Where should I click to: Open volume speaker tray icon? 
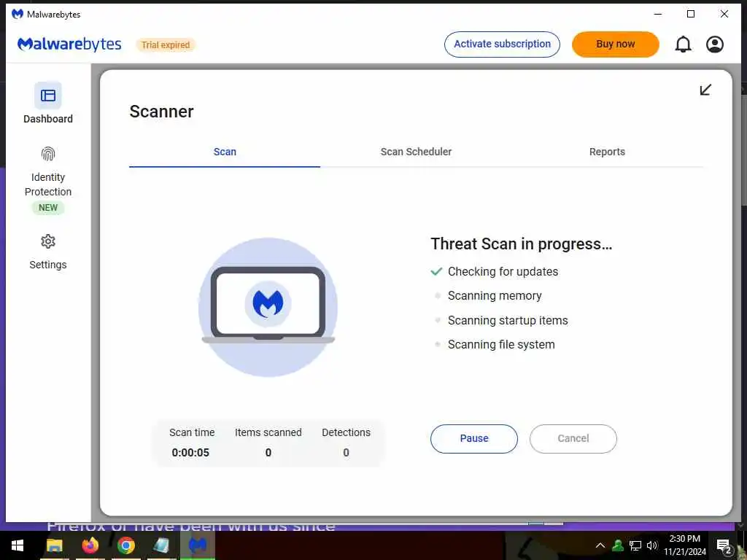[652, 545]
